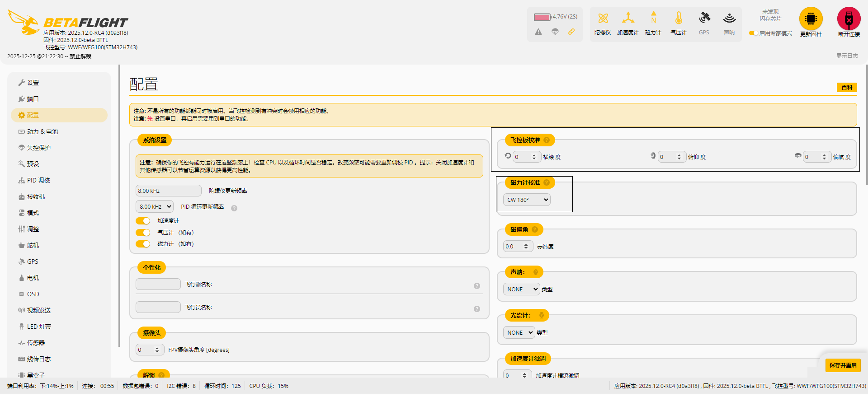Click the 陀螺仪 gyro sensor icon
The image size is (868, 397).
tap(603, 19)
